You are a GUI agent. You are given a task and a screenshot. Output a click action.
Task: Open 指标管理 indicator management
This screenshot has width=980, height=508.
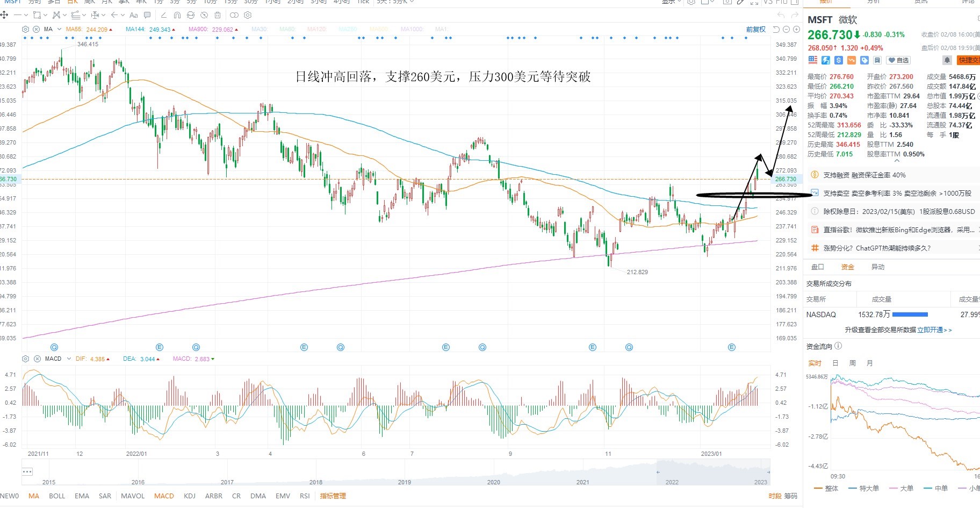tap(333, 496)
